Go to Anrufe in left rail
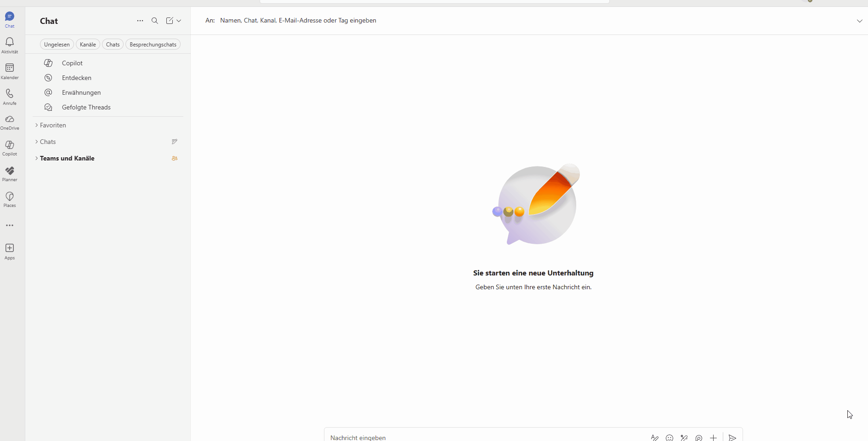This screenshot has height=441, width=868. coord(10,96)
